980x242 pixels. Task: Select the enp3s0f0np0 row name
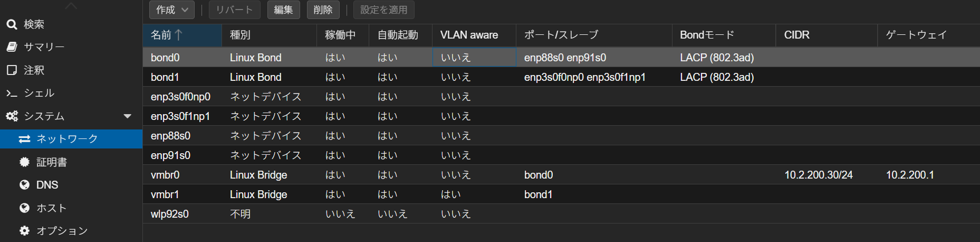(180, 97)
